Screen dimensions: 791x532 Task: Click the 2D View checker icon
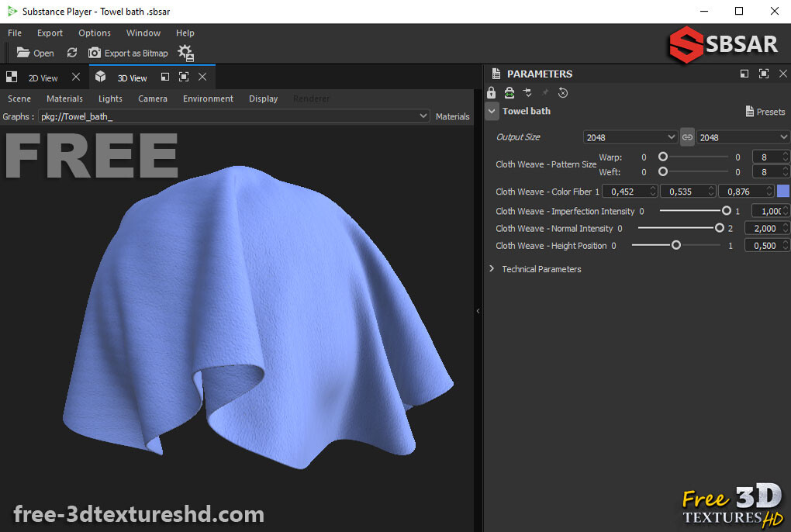[x=12, y=77]
